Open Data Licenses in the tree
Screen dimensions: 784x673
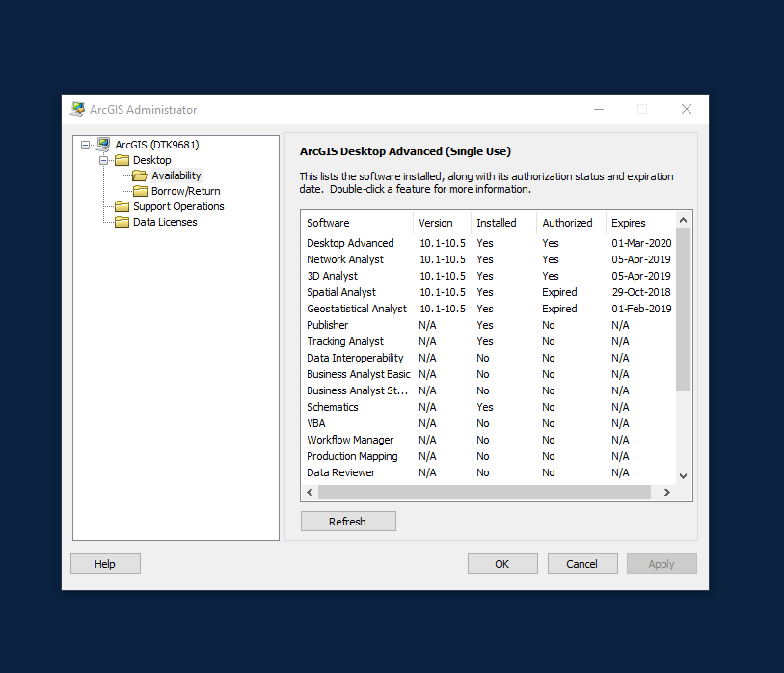165,222
